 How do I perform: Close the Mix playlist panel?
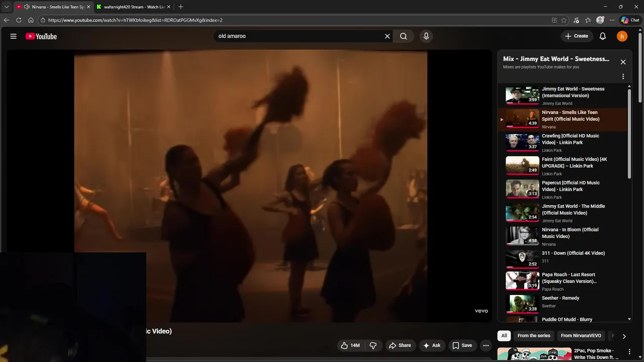(x=623, y=62)
